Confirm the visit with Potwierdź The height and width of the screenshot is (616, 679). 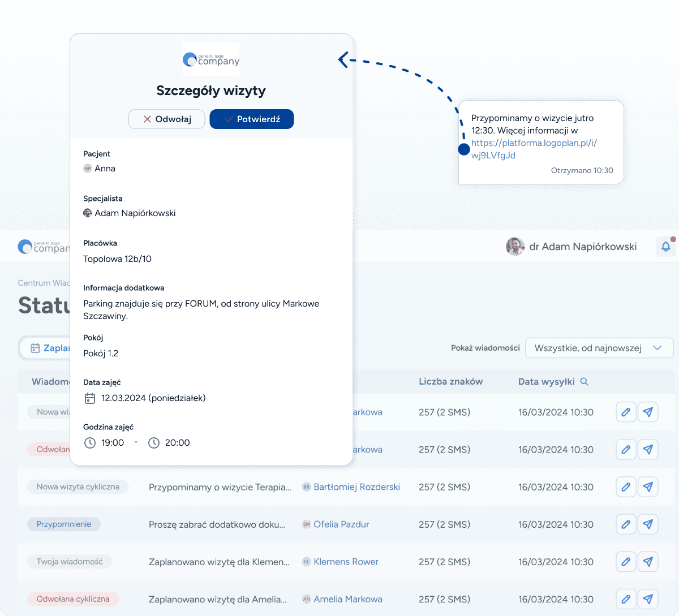click(x=251, y=119)
